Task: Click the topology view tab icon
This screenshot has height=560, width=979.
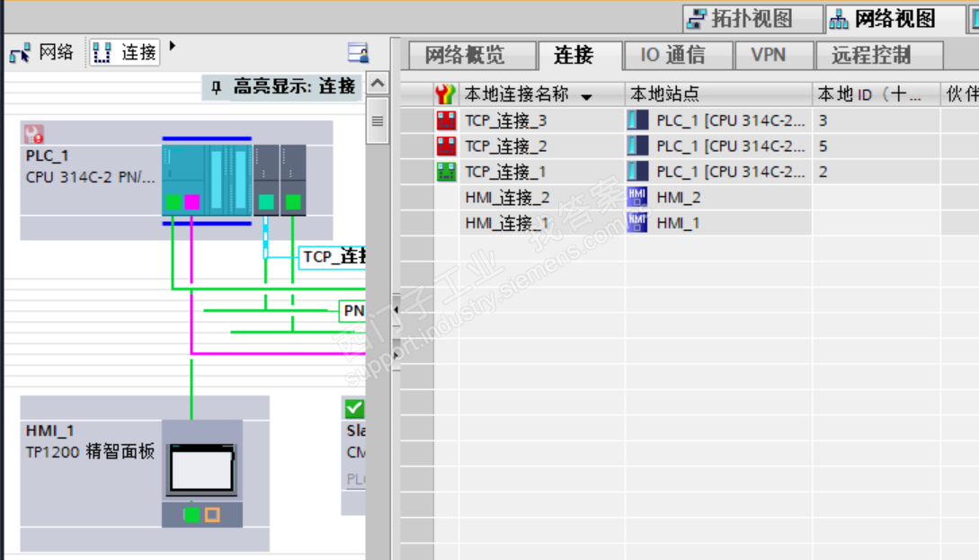Action: [x=696, y=20]
